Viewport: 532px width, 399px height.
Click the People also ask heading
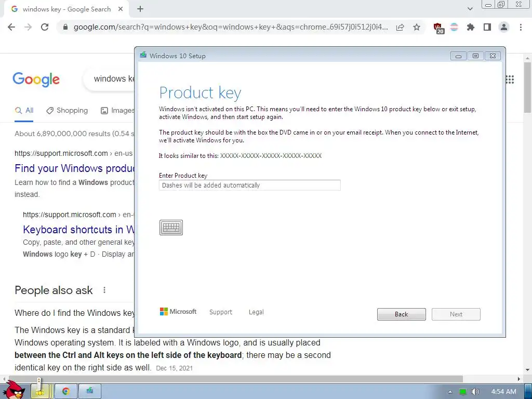[x=54, y=290]
